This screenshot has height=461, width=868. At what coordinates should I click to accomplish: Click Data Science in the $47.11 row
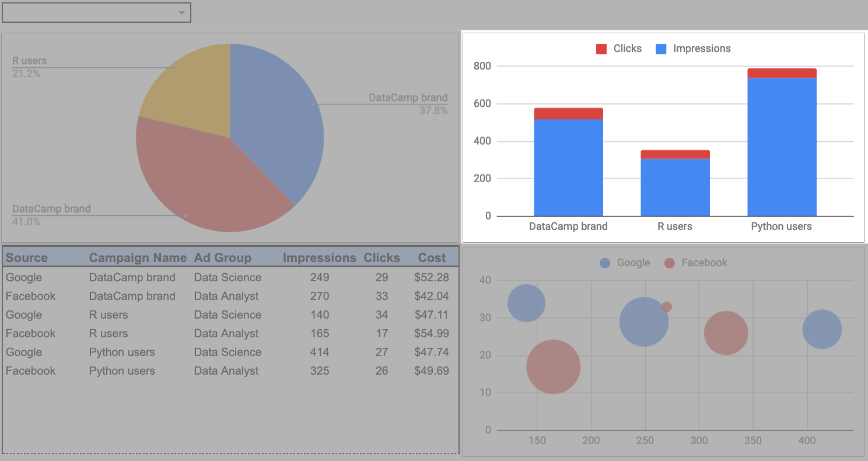pyautogui.click(x=228, y=315)
